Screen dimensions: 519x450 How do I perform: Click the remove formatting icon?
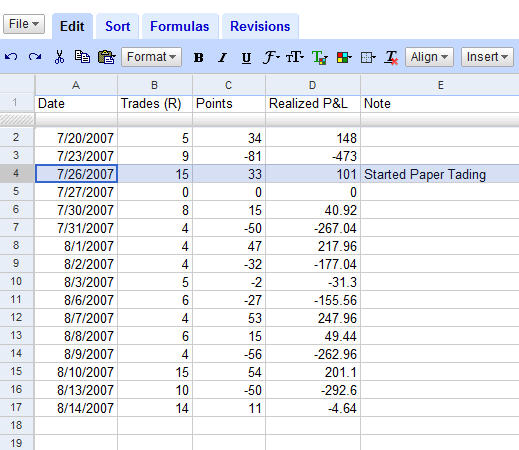pyautogui.click(x=391, y=57)
